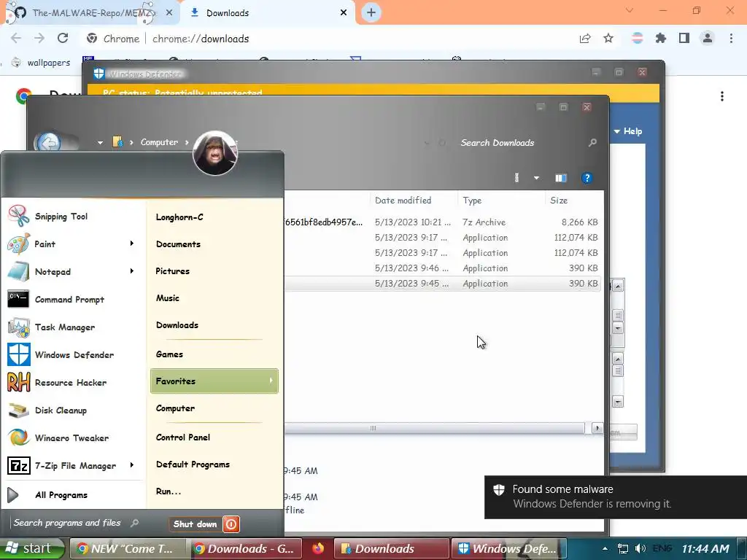
Task: Expand the Favorites submenu
Action: 214,381
